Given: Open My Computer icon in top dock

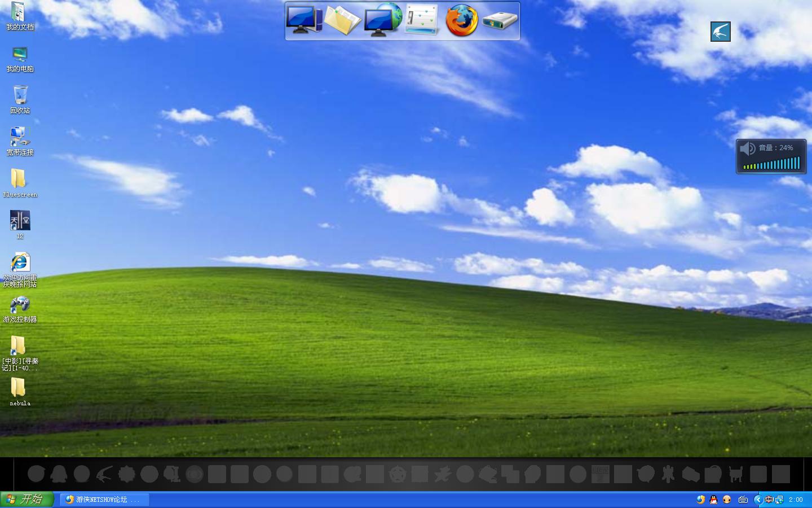Looking at the screenshot, I should coord(304,20).
